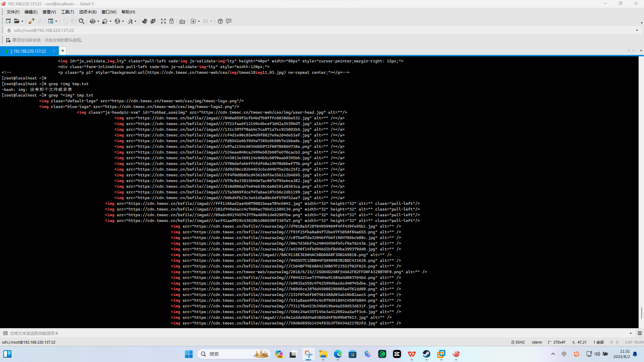644x362 pixels.
Task: Click the Lock screen padlock icon
Action: click(x=171, y=21)
